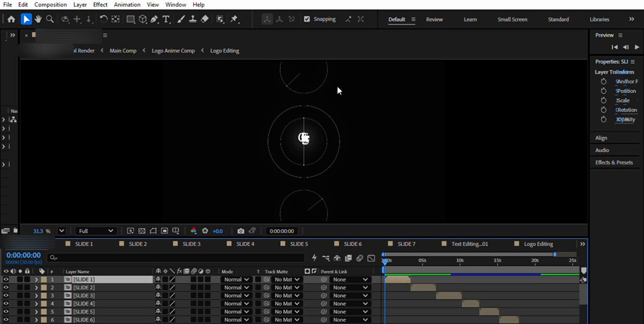This screenshot has height=324, width=644.
Task: Play the preview with the Play button
Action: coord(637,47)
